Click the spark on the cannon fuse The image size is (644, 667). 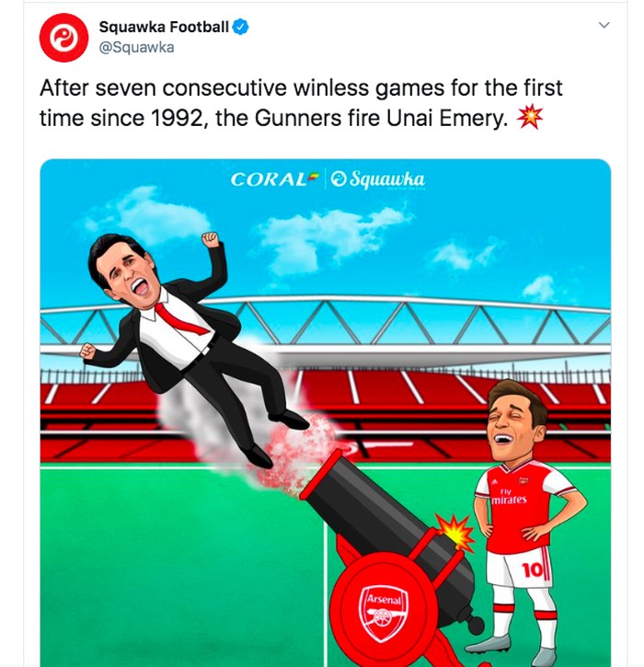click(x=454, y=532)
